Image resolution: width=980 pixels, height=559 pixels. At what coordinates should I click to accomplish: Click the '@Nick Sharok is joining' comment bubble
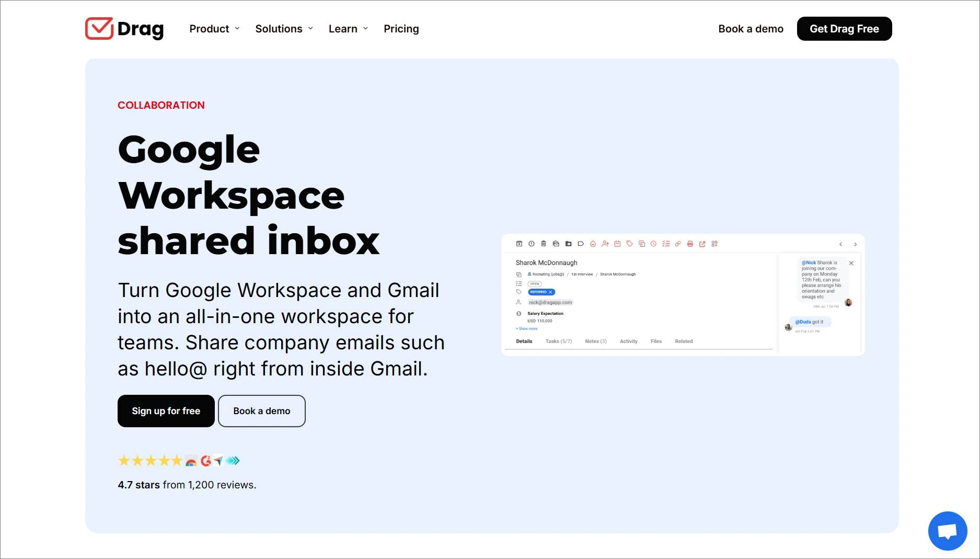[822, 280]
